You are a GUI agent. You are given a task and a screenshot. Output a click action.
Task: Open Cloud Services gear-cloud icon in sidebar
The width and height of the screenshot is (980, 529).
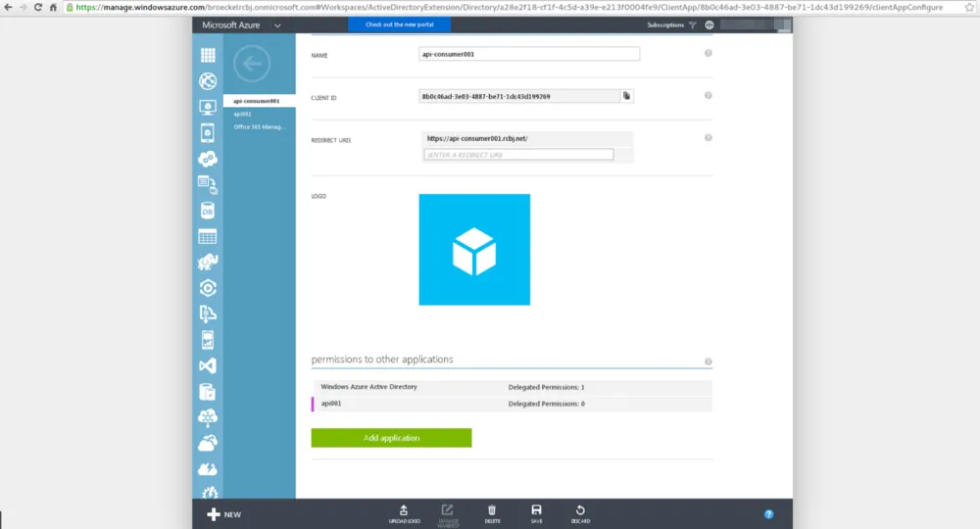pyautogui.click(x=208, y=159)
